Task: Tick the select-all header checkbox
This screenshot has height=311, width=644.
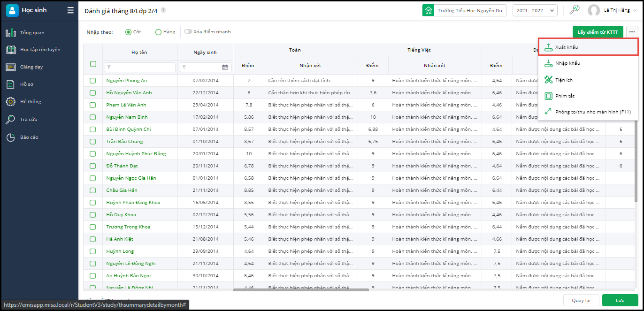Action: (93, 64)
